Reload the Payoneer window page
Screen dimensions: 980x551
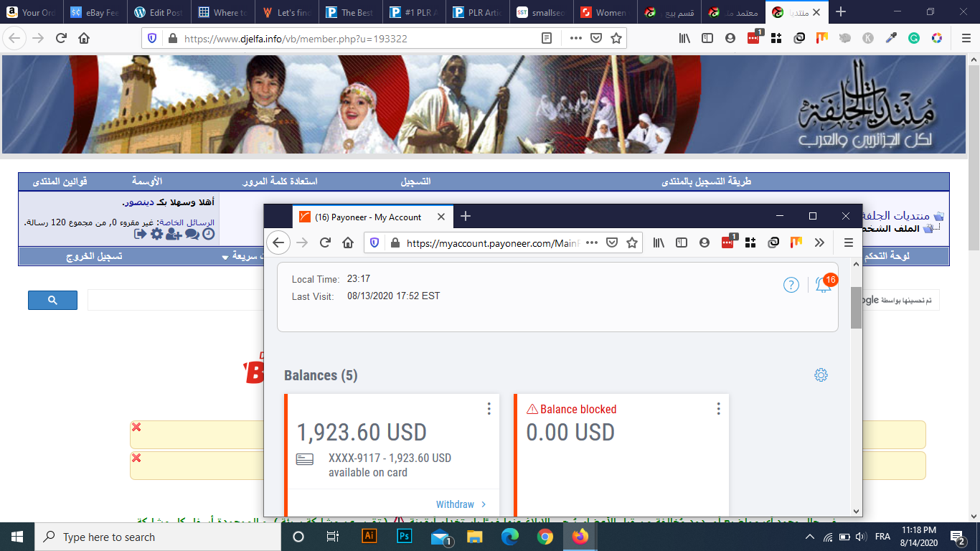(325, 243)
